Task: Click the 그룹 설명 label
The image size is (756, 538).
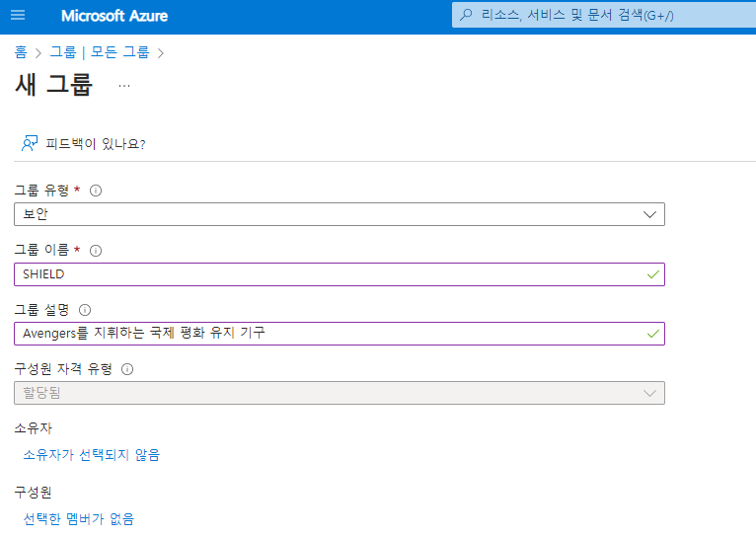Action: (42, 310)
